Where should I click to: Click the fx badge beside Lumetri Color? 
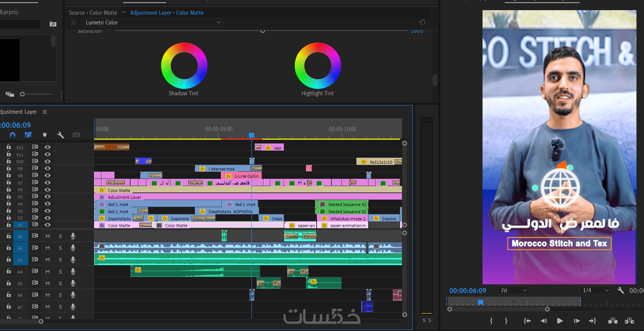(x=74, y=23)
